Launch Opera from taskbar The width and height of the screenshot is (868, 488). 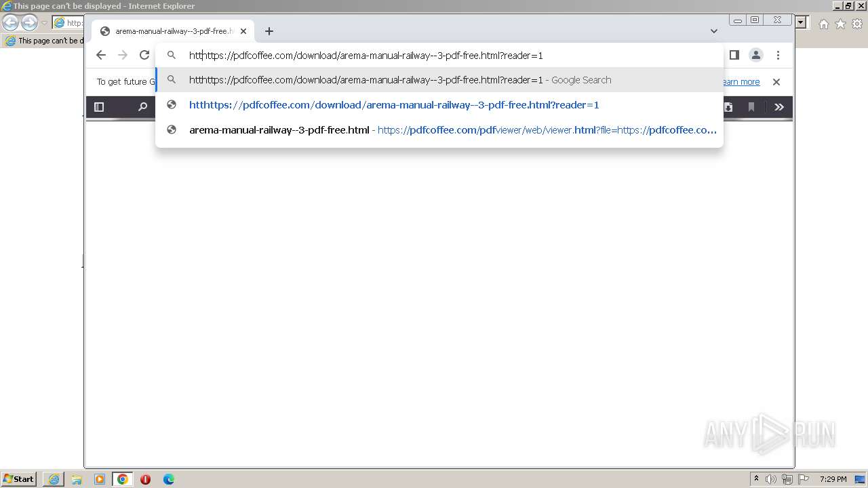pos(145,479)
